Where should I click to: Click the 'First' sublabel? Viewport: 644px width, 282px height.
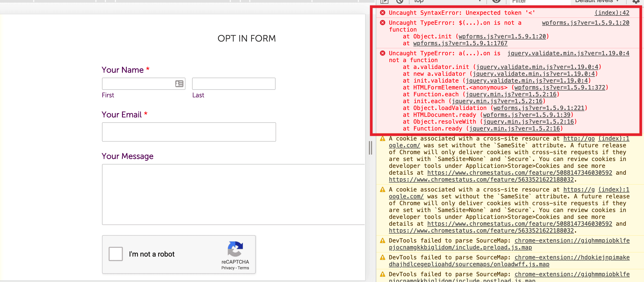coord(108,95)
